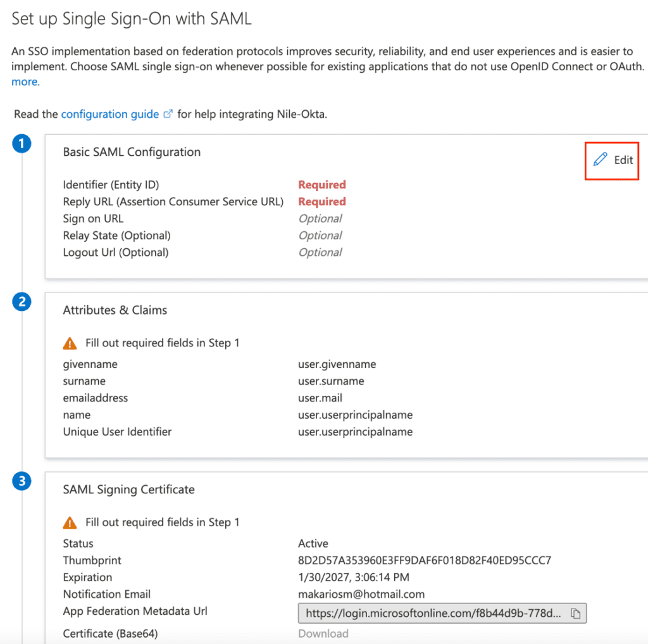Image resolution: width=648 pixels, height=644 pixels.
Task: Select the step 3 number badge
Action: pos(22,481)
